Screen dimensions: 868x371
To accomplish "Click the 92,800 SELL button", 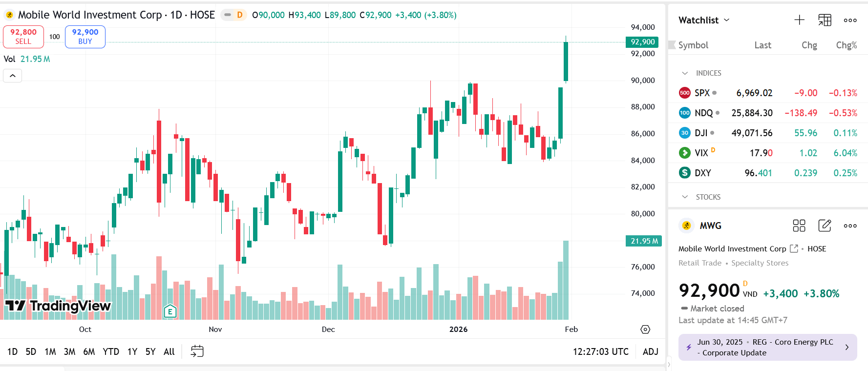I will [x=23, y=37].
